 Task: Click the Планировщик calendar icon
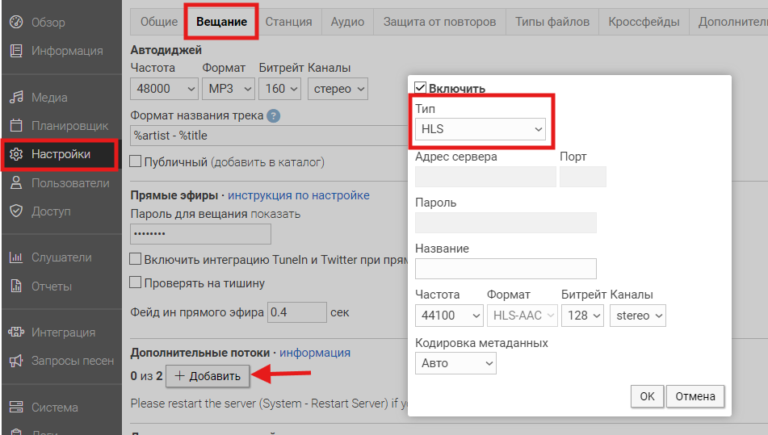[x=16, y=126]
